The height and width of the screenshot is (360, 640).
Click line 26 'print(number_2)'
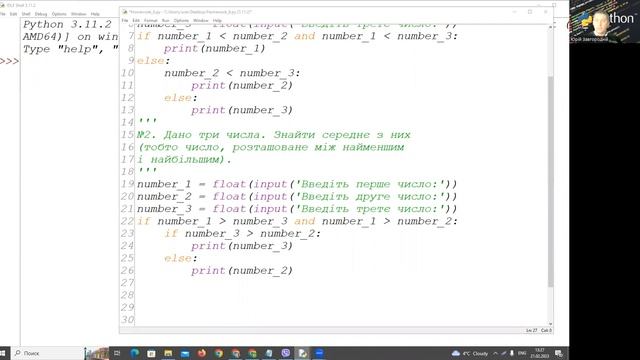(x=242, y=271)
